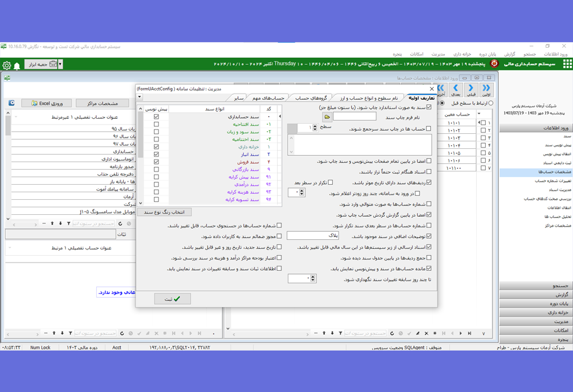Click the voucher print form name field
The image size is (573, 392).
(354, 117)
